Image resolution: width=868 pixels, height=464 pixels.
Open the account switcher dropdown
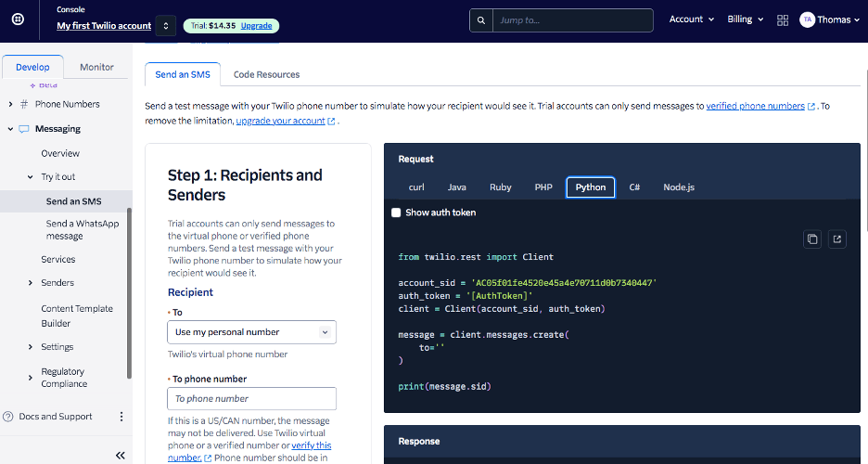pos(165,26)
